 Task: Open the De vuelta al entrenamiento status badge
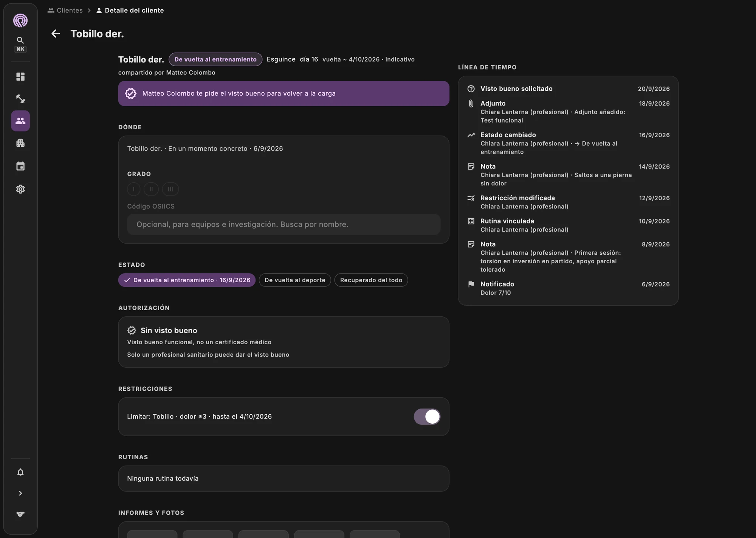point(215,59)
